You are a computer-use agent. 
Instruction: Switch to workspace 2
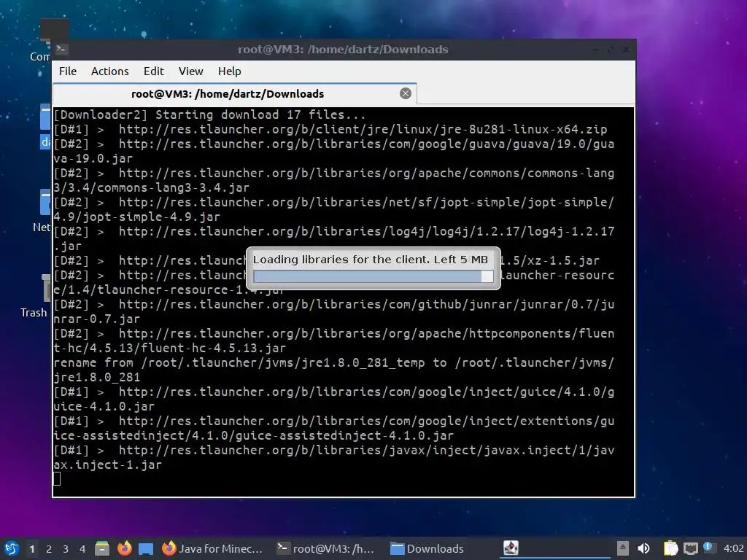(x=49, y=549)
